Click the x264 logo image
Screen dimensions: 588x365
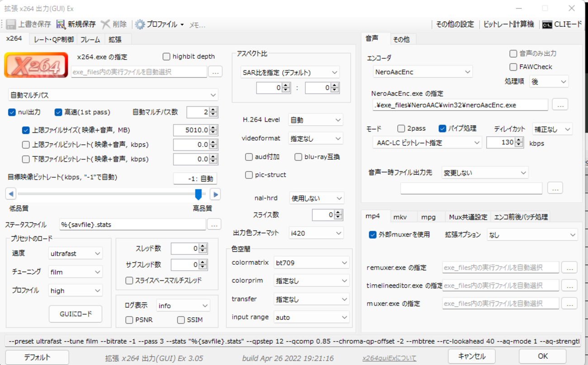pyautogui.click(x=36, y=65)
